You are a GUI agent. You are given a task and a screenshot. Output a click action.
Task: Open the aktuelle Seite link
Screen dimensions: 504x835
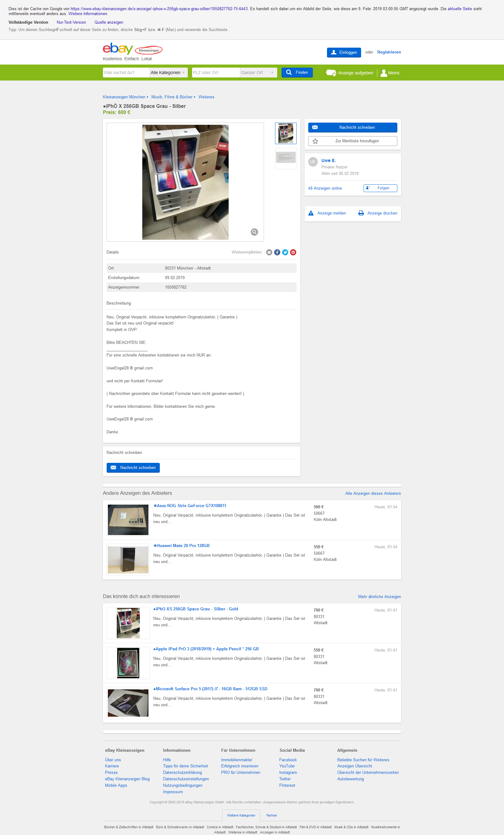[460, 9]
